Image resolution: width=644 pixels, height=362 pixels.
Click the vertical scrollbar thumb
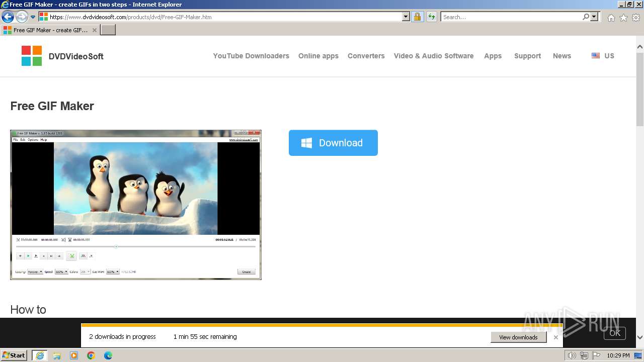point(640,89)
